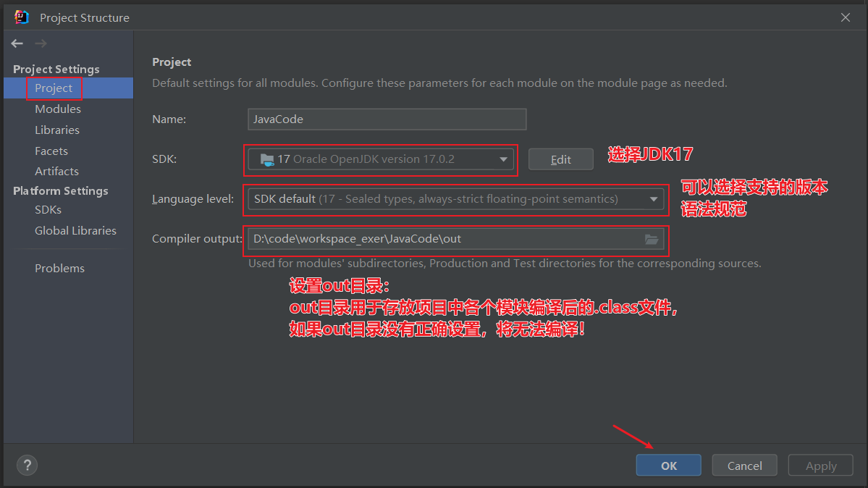
Task: Select Project in Project Settings
Action: 68,88
